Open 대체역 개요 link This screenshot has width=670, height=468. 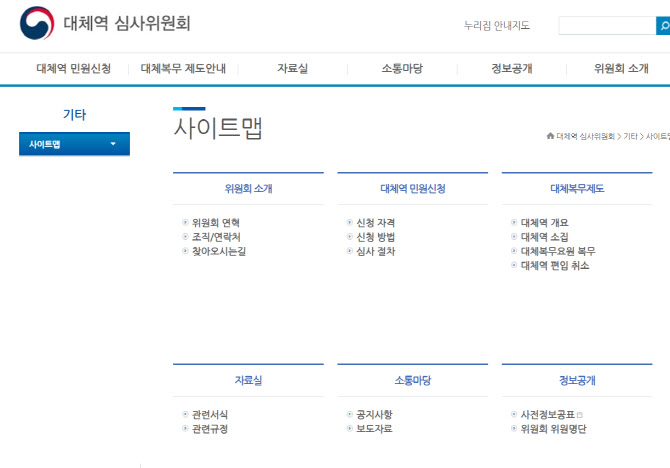(x=545, y=223)
